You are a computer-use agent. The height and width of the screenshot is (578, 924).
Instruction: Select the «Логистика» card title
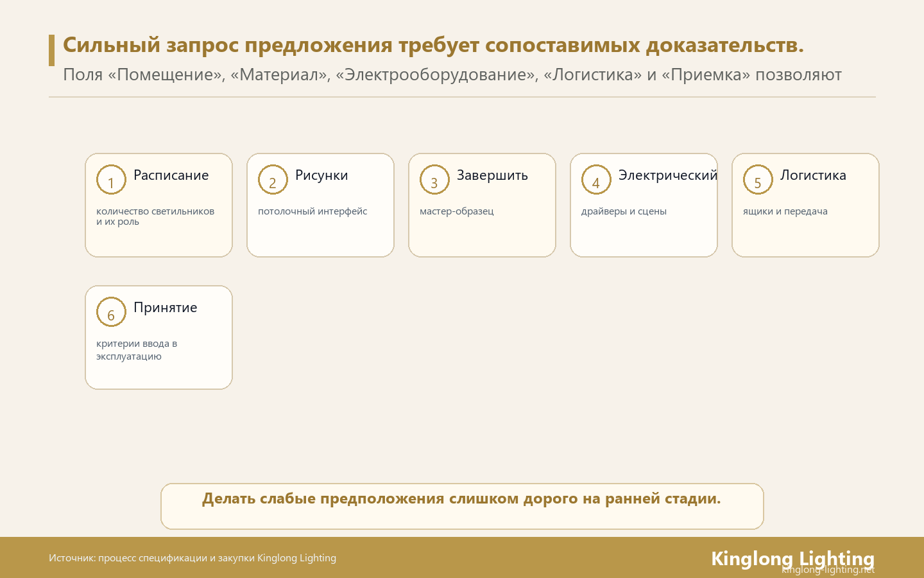pyautogui.click(x=813, y=175)
